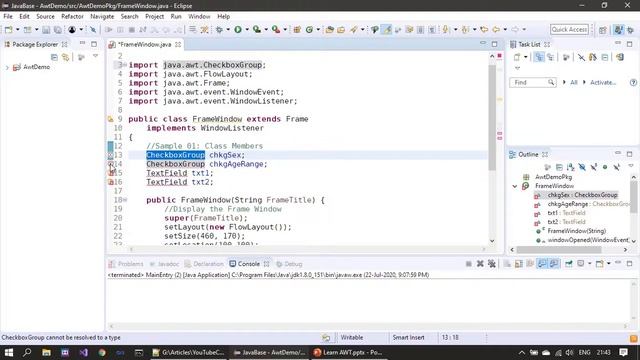
Task: Click the Find field in Task List
Action: pos(533,82)
